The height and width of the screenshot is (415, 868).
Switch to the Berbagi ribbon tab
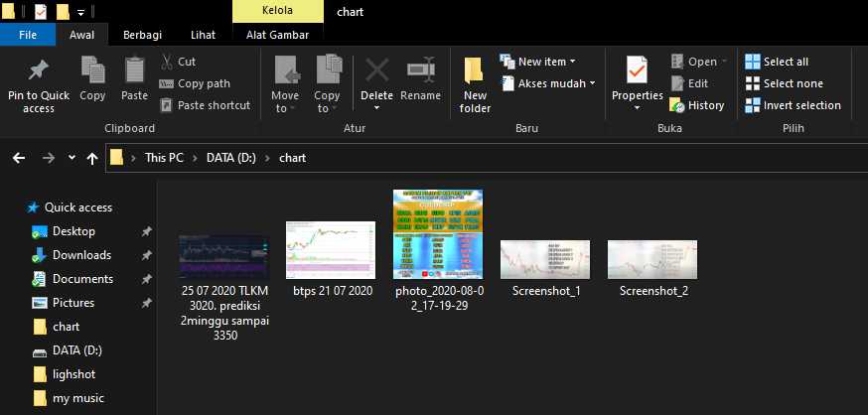click(143, 34)
